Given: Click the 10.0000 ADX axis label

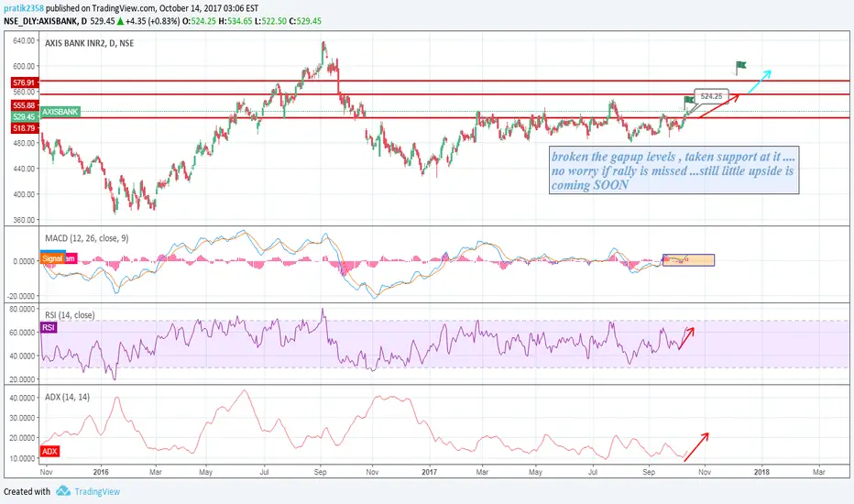Looking at the screenshot, I should pyautogui.click(x=22, y=458).
